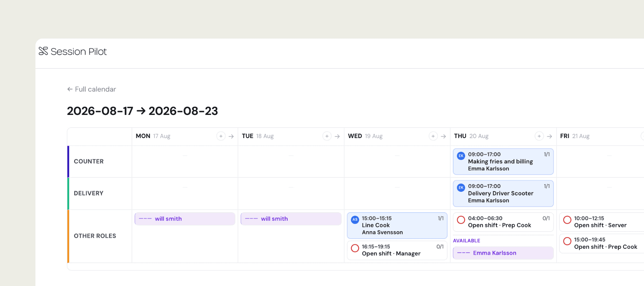Image resolution: width=644 pixels, height=286 pixels.
Task: Add a shift on Wednesday 19 Aug
Action: pos(433,136)
